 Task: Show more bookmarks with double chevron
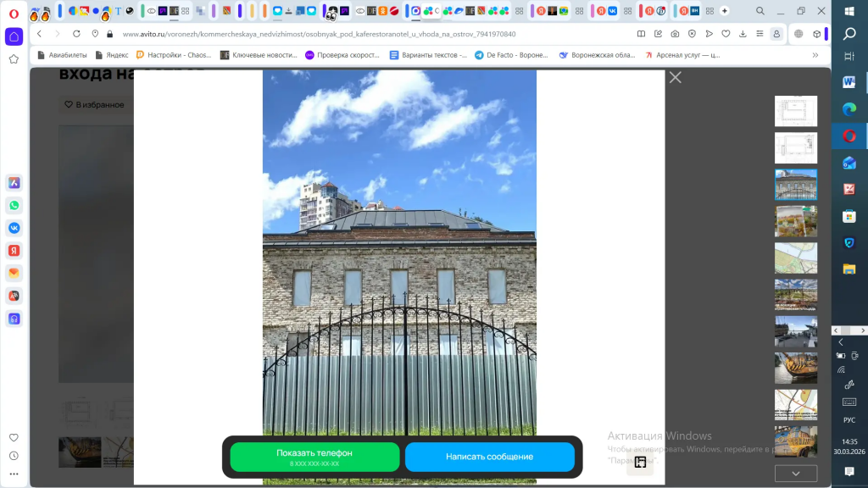click(x=815, y=55)
